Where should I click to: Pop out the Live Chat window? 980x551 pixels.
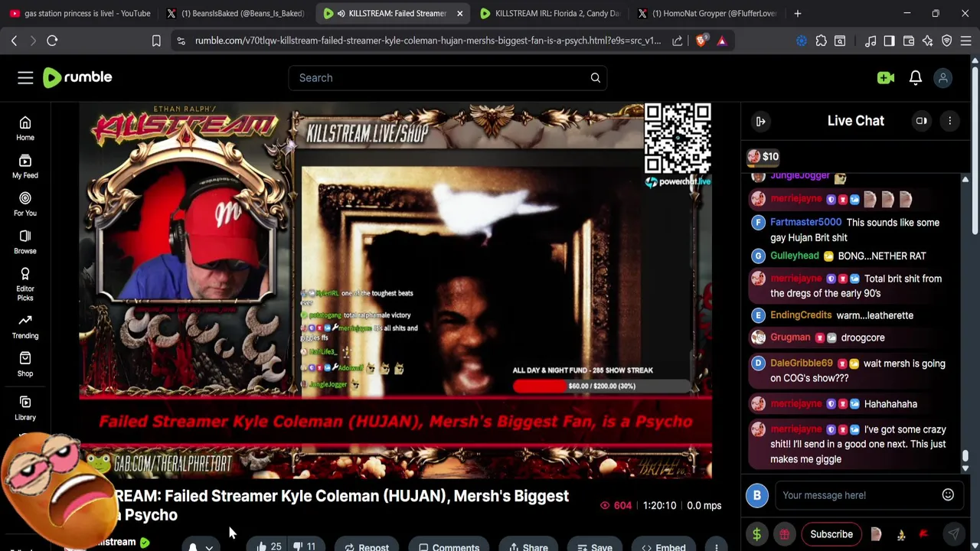click(922, 121)
